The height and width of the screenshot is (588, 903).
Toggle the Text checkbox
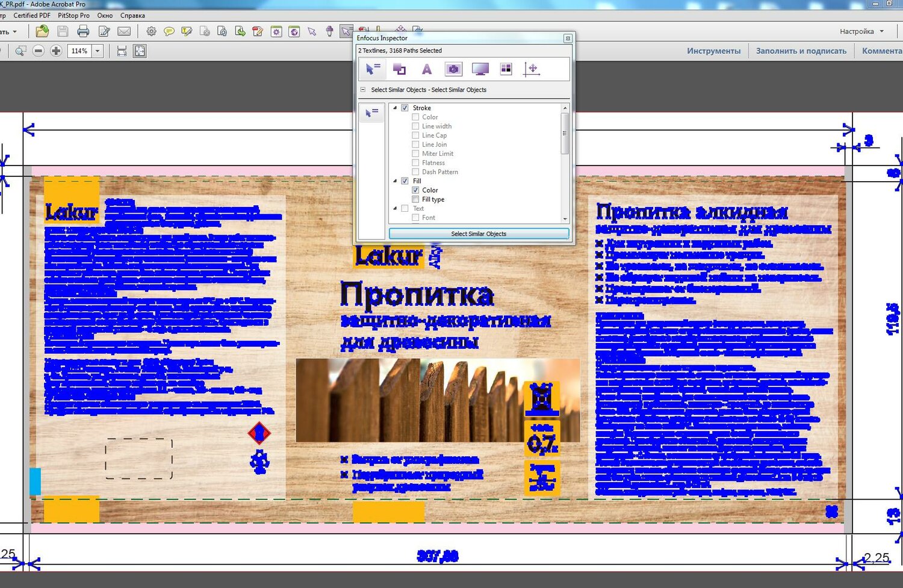405,209
